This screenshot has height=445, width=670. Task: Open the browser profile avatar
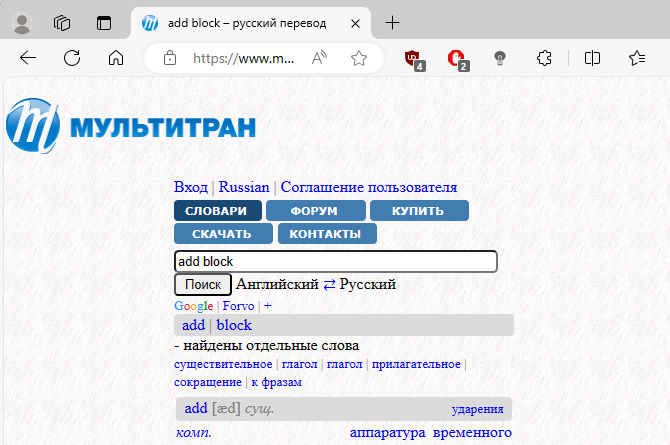tap(22, 23)
